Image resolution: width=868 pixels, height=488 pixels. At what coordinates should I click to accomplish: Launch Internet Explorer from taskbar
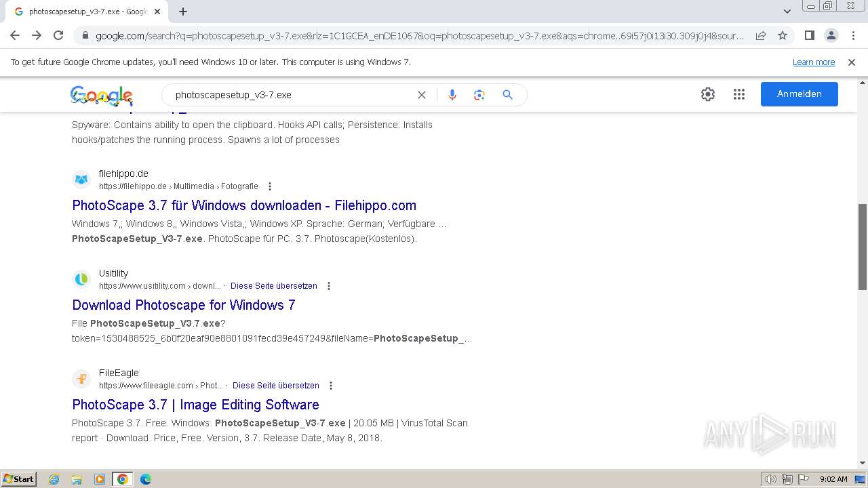[54, 479]
